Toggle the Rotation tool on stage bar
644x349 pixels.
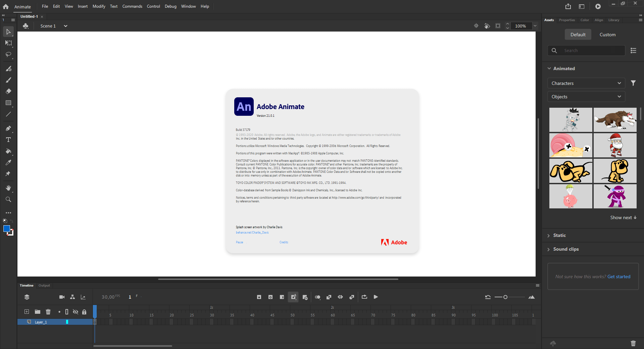(487, 26)
